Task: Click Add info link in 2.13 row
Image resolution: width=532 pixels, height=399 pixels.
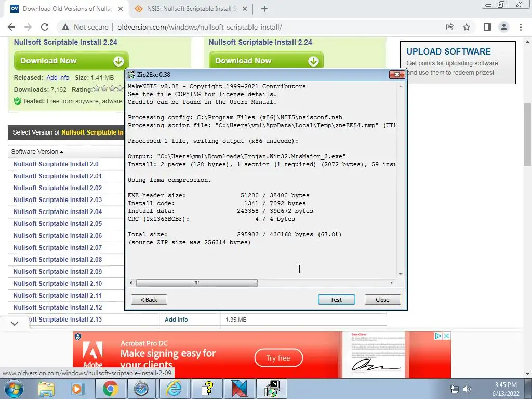Action: click(x=176, y=320)
